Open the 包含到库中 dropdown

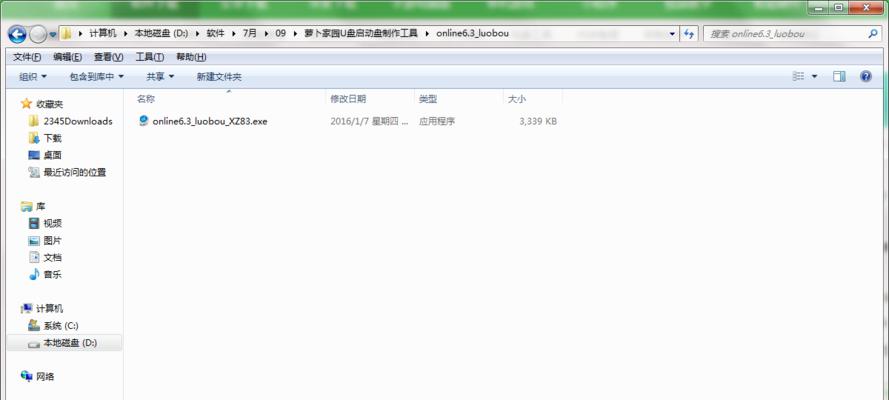click(96, 76)
